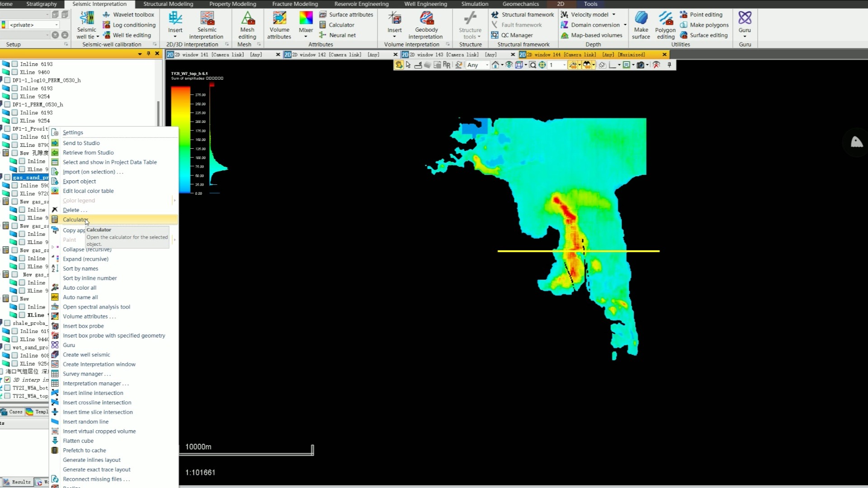Open Point editing utility

click(701, 14)
